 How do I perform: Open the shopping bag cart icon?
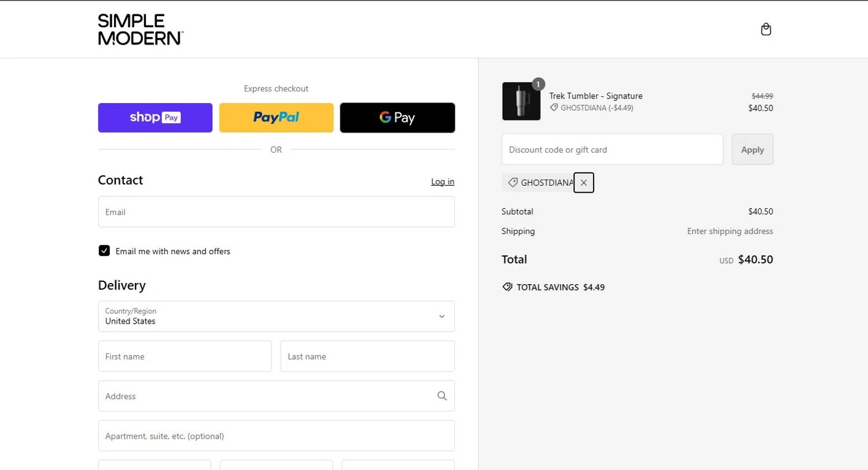pyautogui.click(x=766, y=30)
